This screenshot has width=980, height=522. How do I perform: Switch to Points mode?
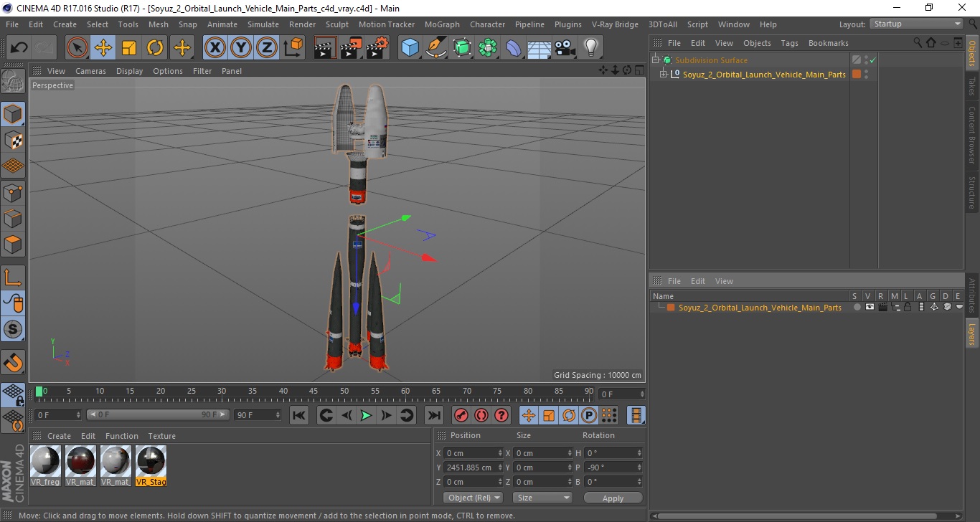point(13,192)
